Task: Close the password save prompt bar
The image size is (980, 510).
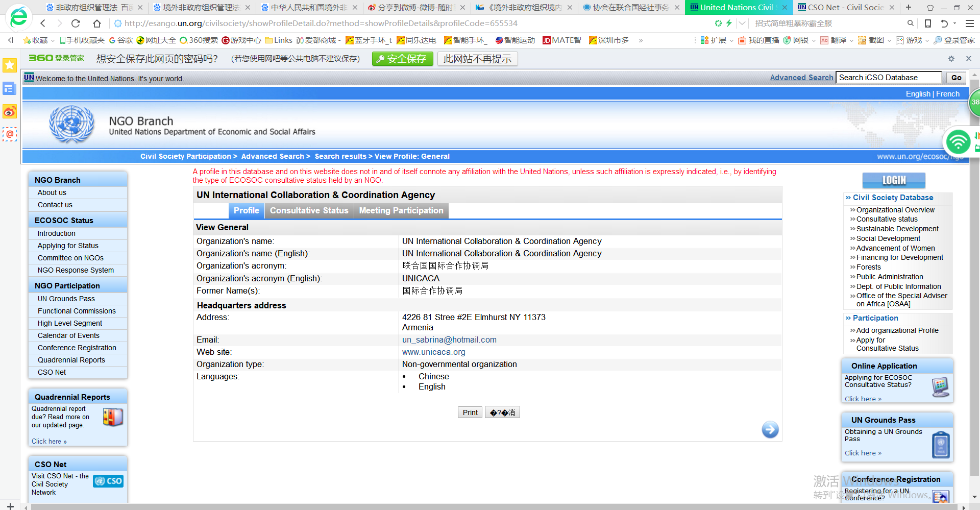Action: click(x=968, y=59)
